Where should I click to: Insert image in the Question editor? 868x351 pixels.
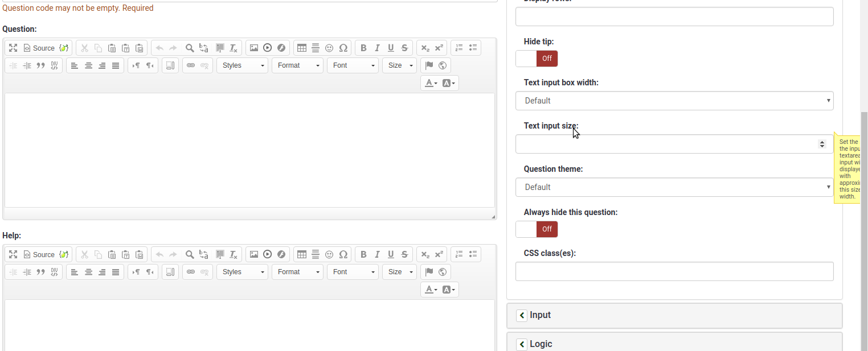click(x=254, y=48)
